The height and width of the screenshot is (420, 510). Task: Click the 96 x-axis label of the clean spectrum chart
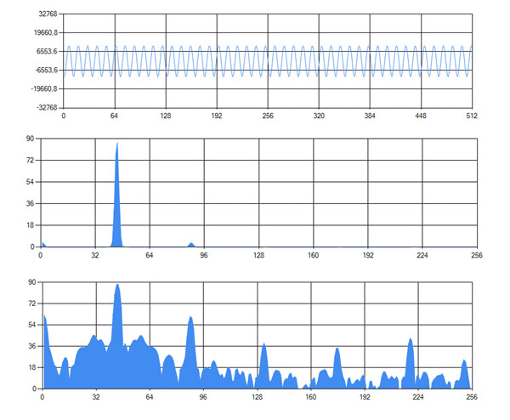pyautogui.click(x=204, y=255)
